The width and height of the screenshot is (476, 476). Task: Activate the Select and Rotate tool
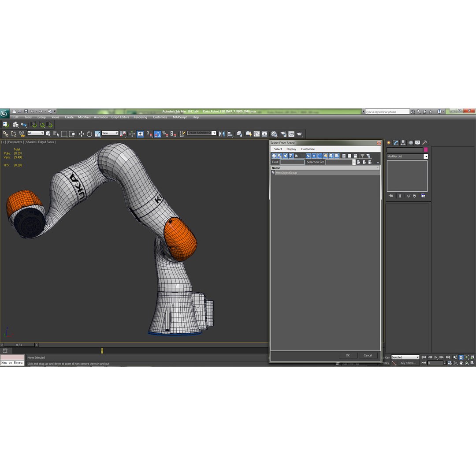coord(89,134)
